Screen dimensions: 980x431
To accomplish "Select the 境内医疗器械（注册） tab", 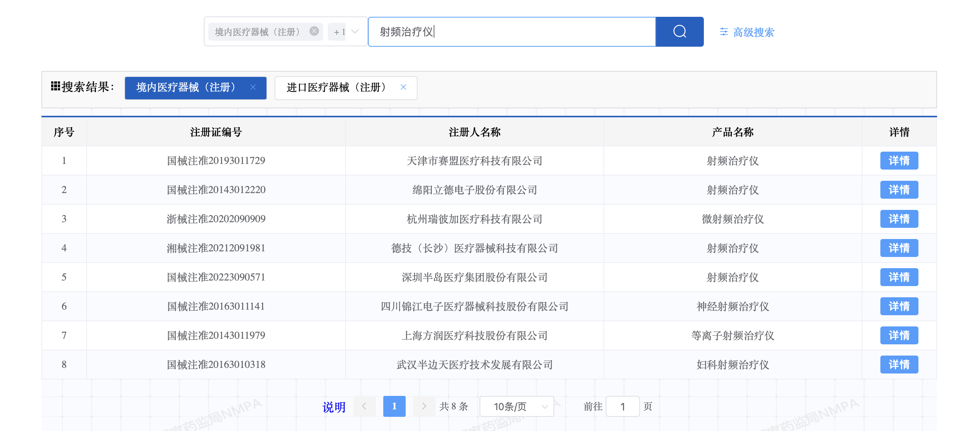I will pyautogui.click(x=185, y=87).
